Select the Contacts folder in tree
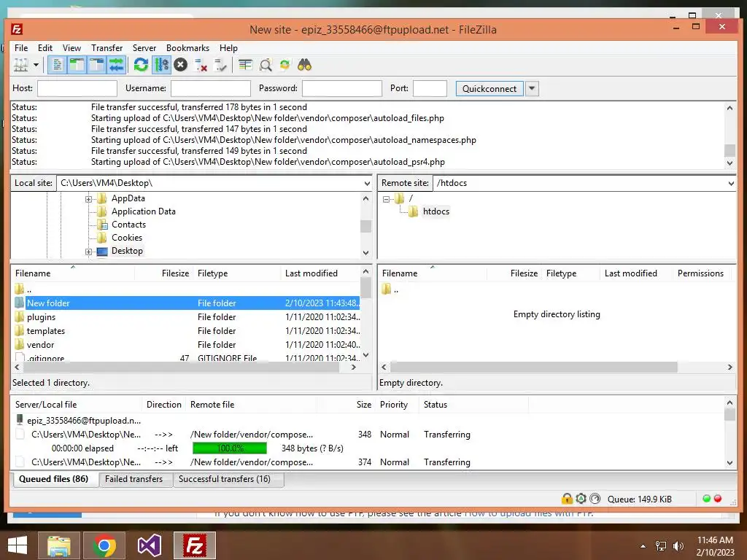The width and height of the screenshot is (747, 560). click(128, 225)
